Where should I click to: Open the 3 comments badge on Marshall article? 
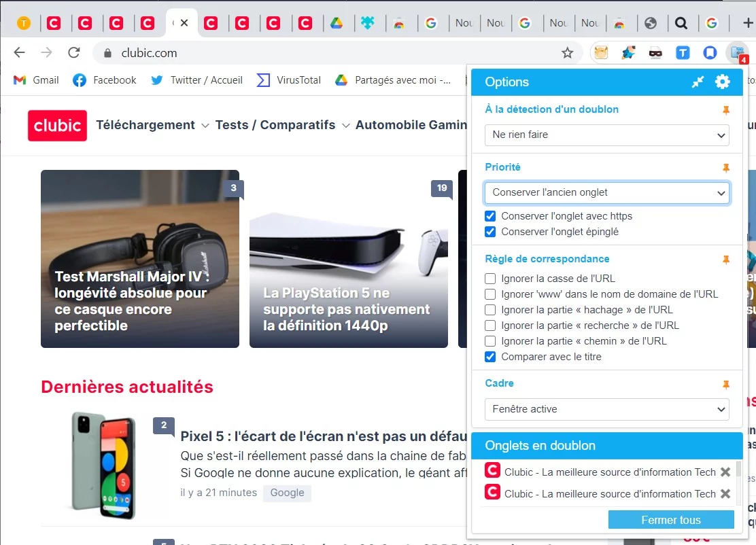pos(233,188)
